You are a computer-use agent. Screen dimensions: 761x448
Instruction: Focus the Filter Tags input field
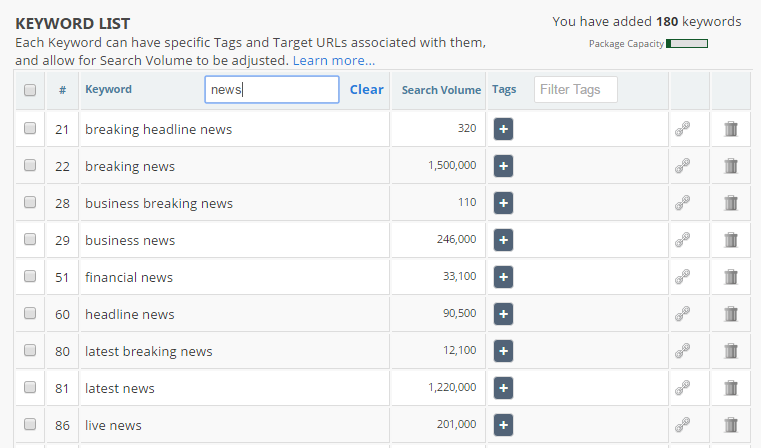575,90
